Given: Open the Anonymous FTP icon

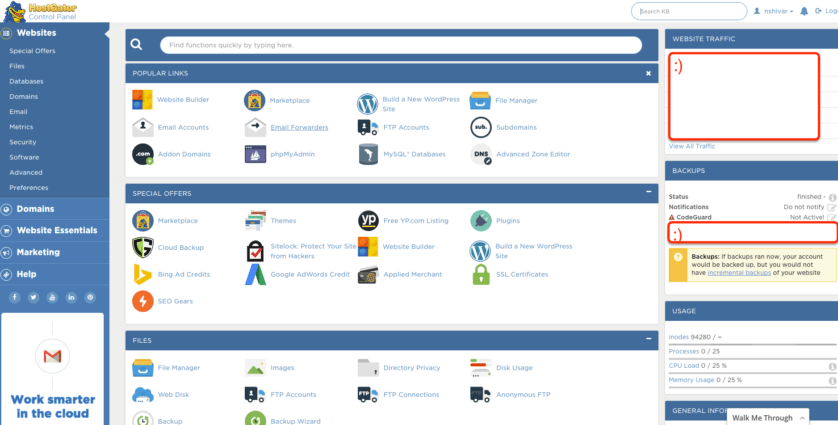Looking at the screenshot, I should [x=480, y=395].
